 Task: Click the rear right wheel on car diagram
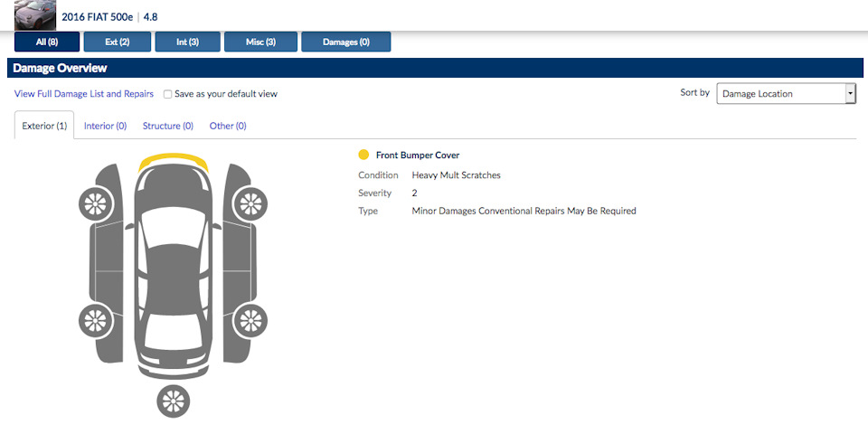tap(250, 320)
